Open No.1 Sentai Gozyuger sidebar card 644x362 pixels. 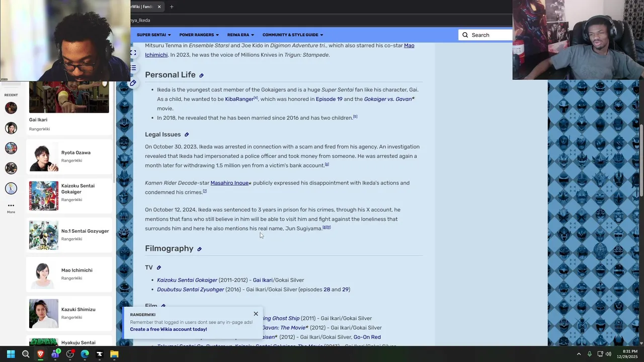point(69,235)
